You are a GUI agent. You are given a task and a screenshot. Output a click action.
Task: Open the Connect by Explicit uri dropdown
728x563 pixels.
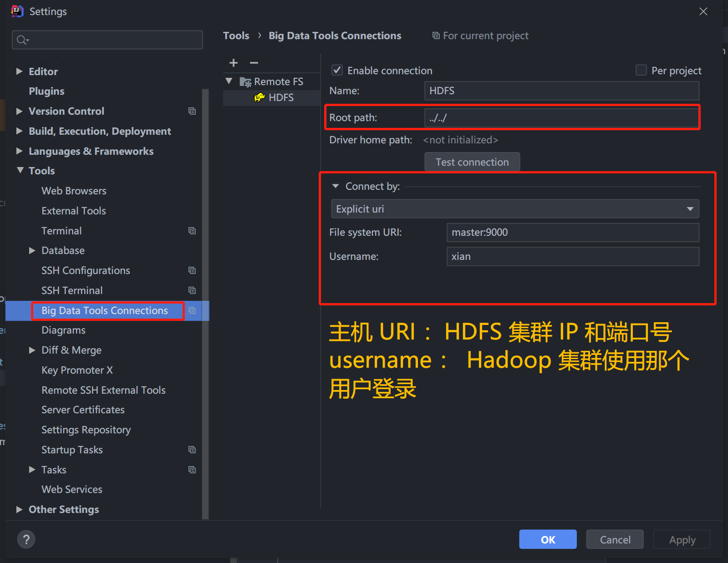click(x=515, y=209)
